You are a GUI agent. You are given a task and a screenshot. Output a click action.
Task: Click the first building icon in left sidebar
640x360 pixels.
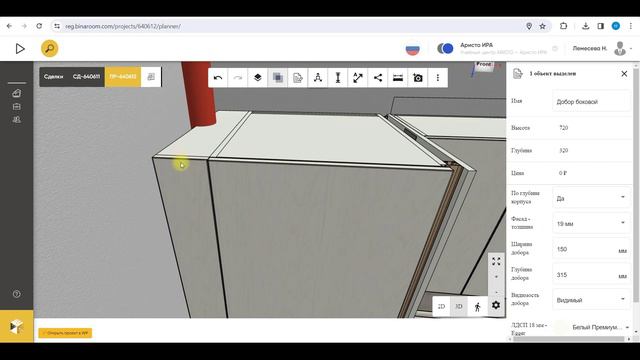point(16,93)
